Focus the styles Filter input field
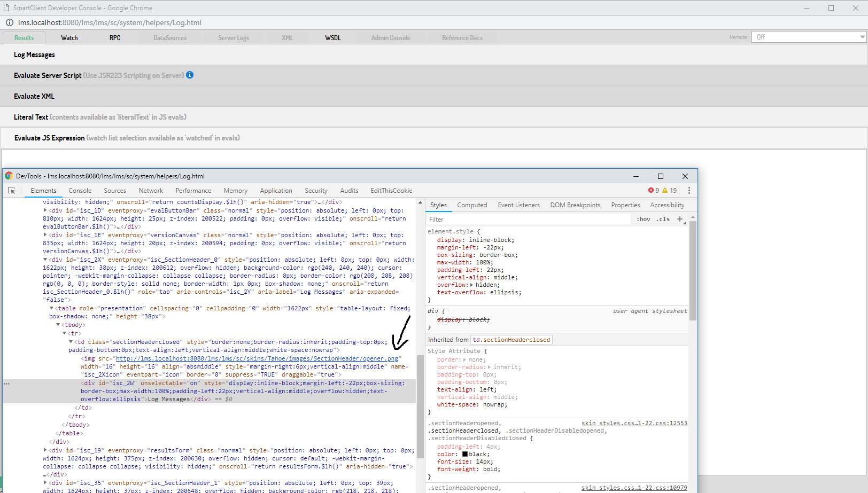The width and height of the screenshot is (868, 493). [x=529, y=219]
